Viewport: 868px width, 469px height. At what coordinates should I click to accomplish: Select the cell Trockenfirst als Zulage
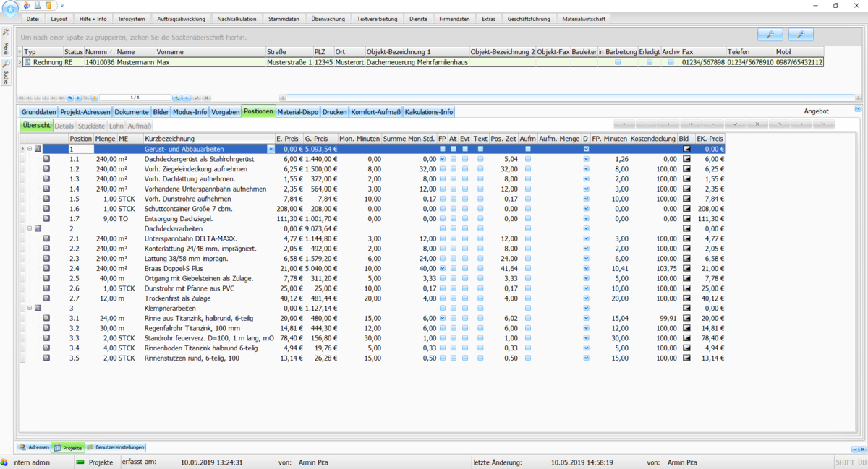point(209,298)
